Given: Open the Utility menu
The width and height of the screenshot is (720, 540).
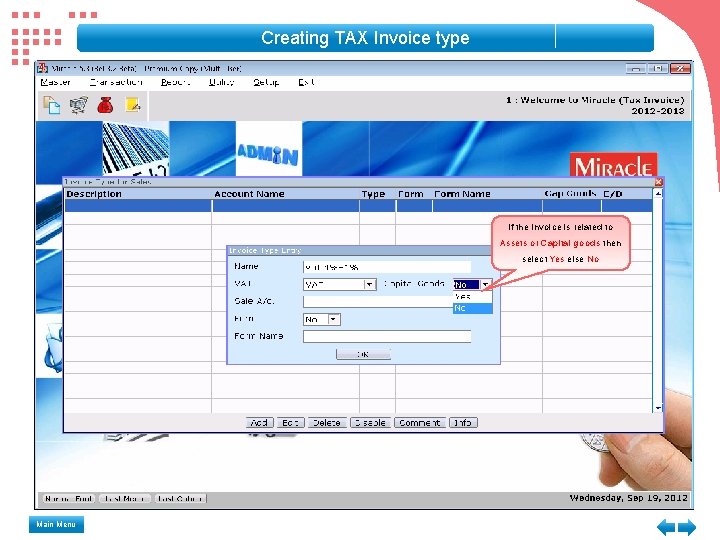Looking at the screenshot, I should [x=221, y=82].
